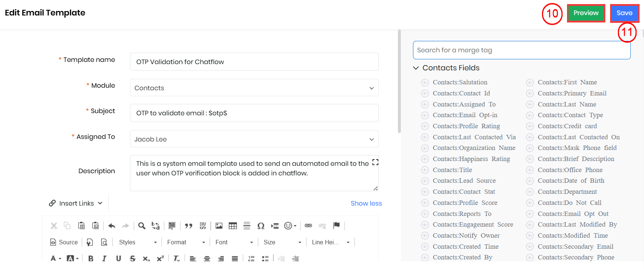Click the green Preview button

(x=586, y=13)
